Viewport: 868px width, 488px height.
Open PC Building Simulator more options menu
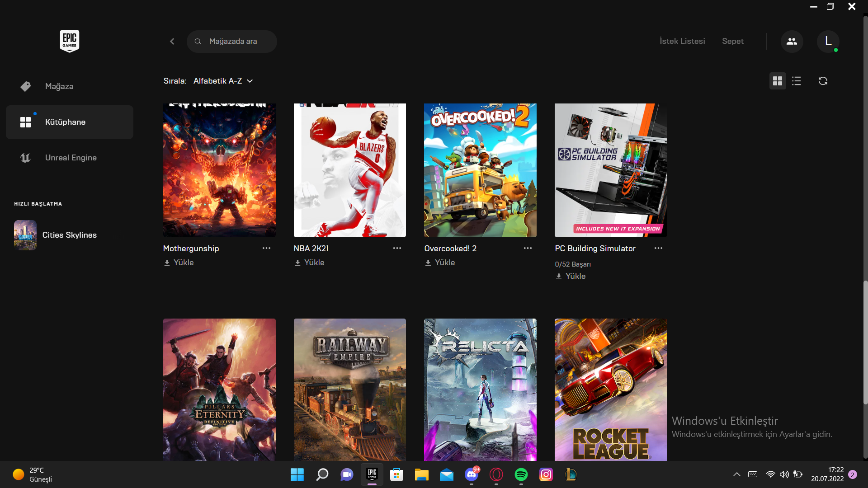[658, 248]
